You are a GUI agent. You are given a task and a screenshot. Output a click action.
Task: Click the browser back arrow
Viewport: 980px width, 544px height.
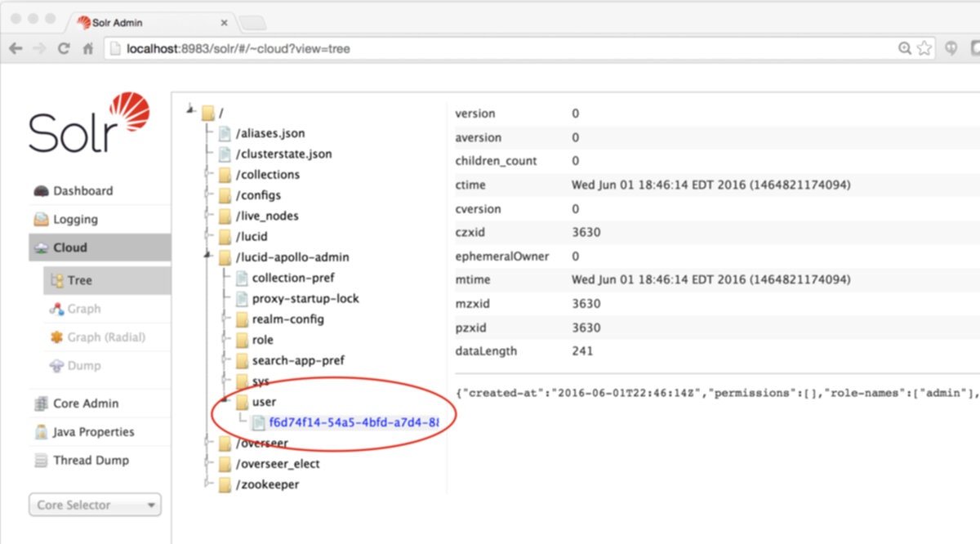16,48
